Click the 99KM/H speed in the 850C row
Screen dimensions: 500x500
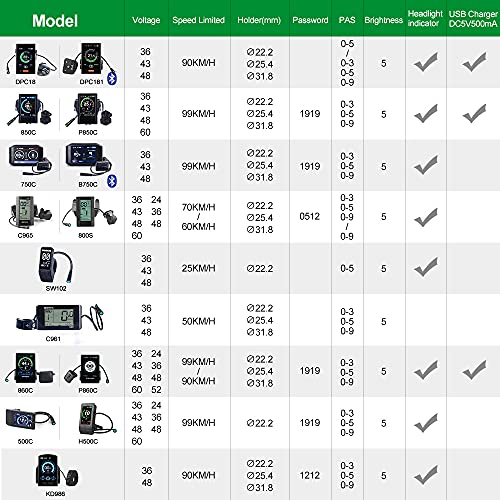(x=198, y=114)
